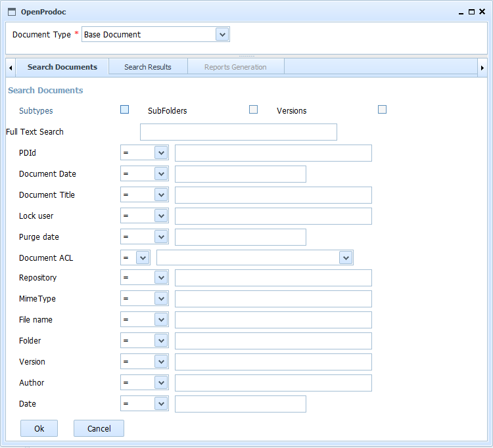Open the Repository operator dropdown
This screenshot has height=448, width=493.
click(x=161, y=277)
